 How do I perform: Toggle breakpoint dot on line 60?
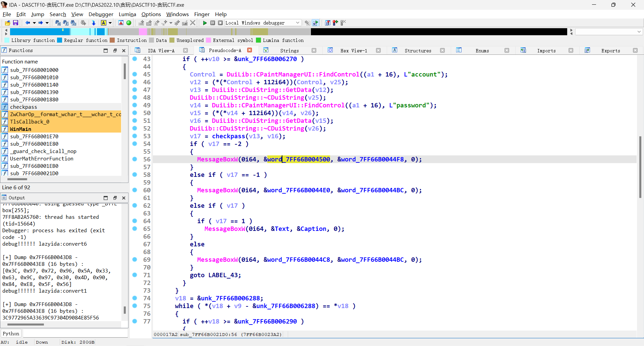[135, 190]
